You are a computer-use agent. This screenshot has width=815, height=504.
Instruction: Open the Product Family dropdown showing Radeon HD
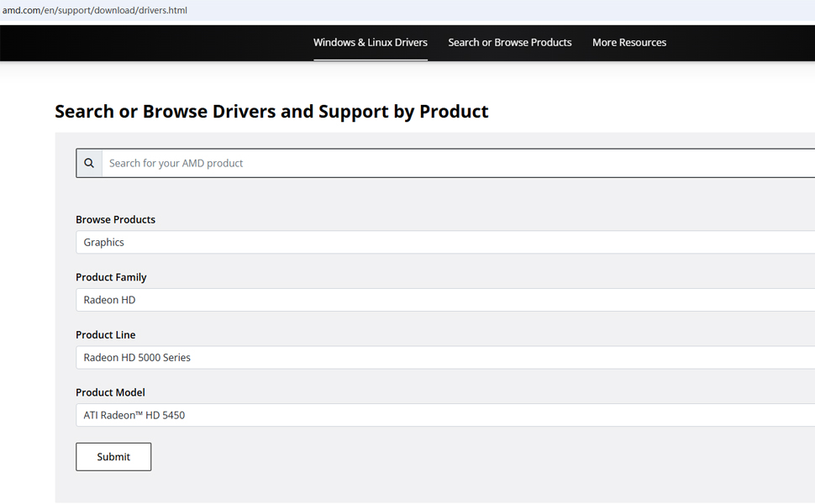[x=445, y=300]
